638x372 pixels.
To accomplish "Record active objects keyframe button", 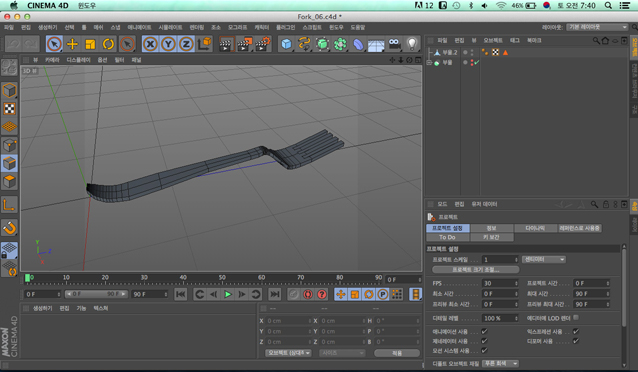I will tap(294, 294).
